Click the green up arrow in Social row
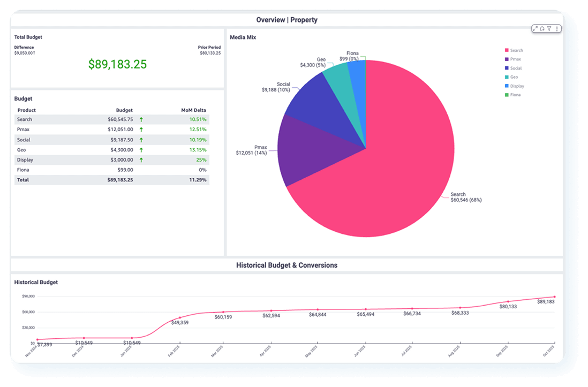Viewport: 588px width, 387px height. coord(141,140)
